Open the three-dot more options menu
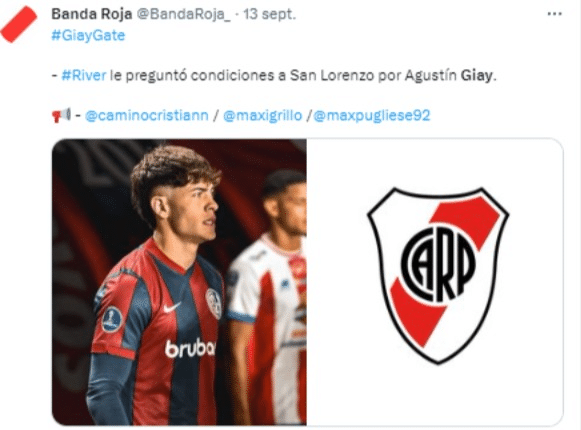The image size is (581, 430). click(x=554, y=14)
